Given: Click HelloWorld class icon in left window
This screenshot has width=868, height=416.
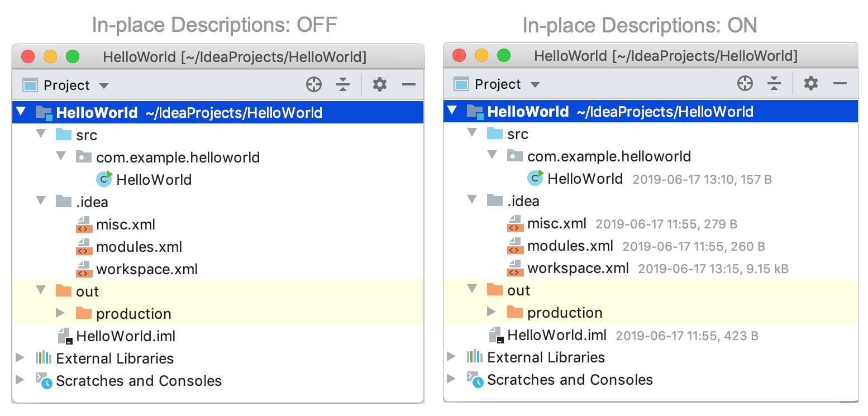Looking at the screenshot, I should [x=104, y=179].
